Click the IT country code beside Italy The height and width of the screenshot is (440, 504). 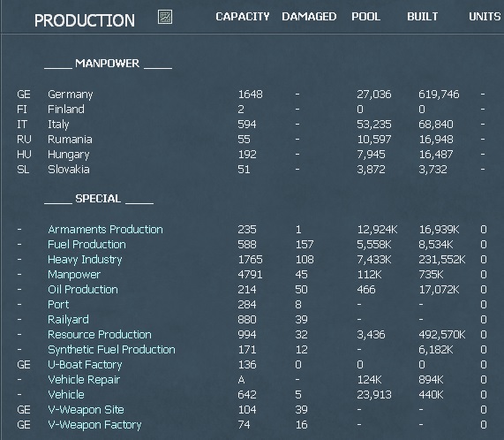tap(22, 125)
